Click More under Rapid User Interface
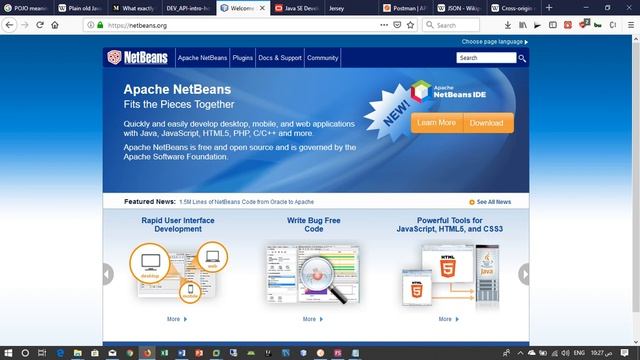This screenshot has width=640, height=360. pos(177,319)
